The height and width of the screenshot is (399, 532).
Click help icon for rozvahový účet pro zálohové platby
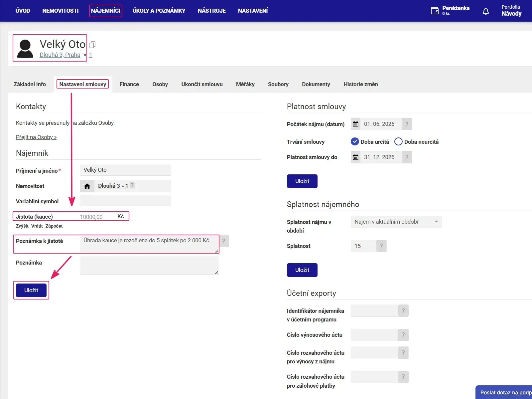tap(403, 377)
